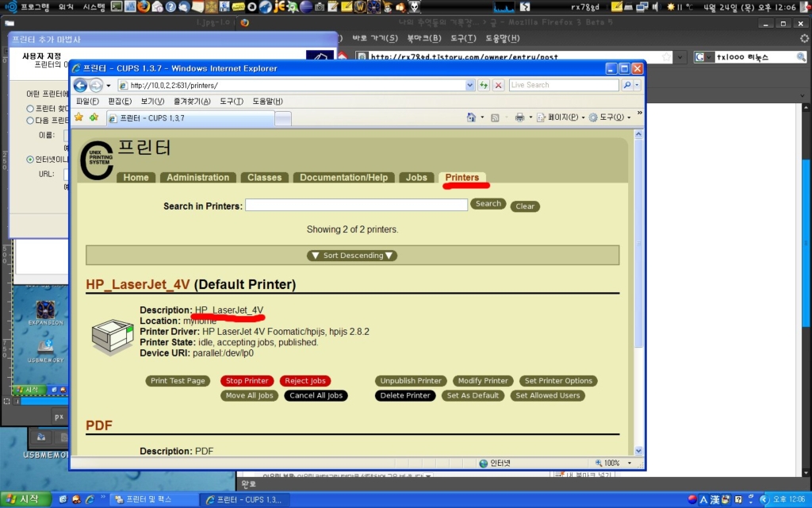The height and width of the screenshot is (508, 812).
Task: Open the Documentation/Help tab in CUPS
Action: pos(344,177)
